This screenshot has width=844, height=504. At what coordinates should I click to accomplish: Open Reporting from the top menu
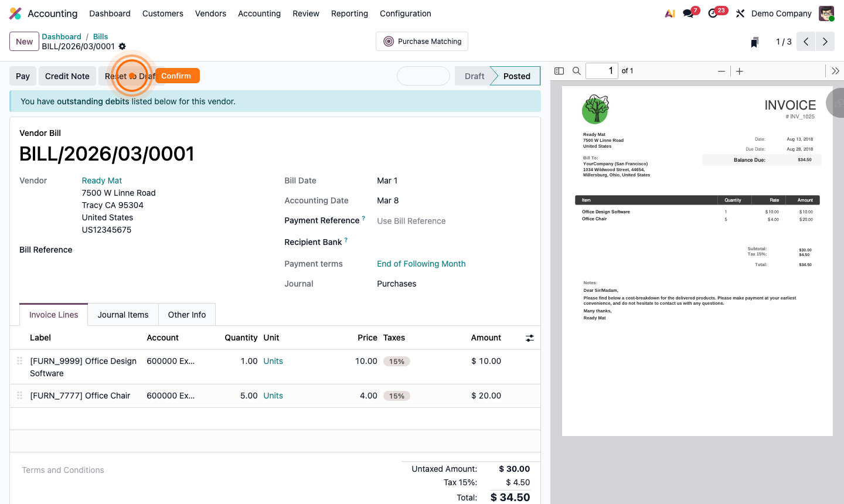click(349, 13)
